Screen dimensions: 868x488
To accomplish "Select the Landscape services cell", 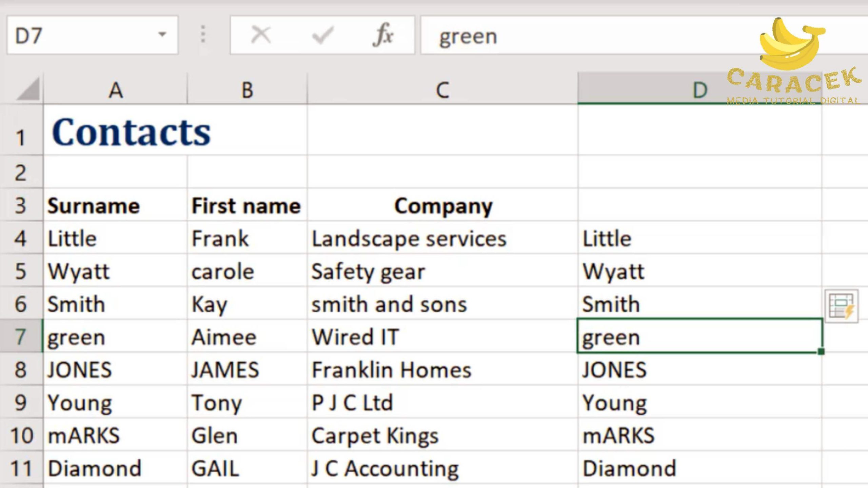I will tap(442, 238).
